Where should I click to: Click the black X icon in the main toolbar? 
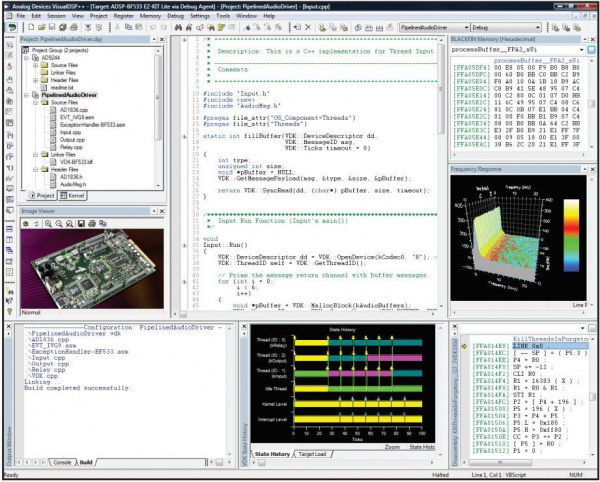308,28
